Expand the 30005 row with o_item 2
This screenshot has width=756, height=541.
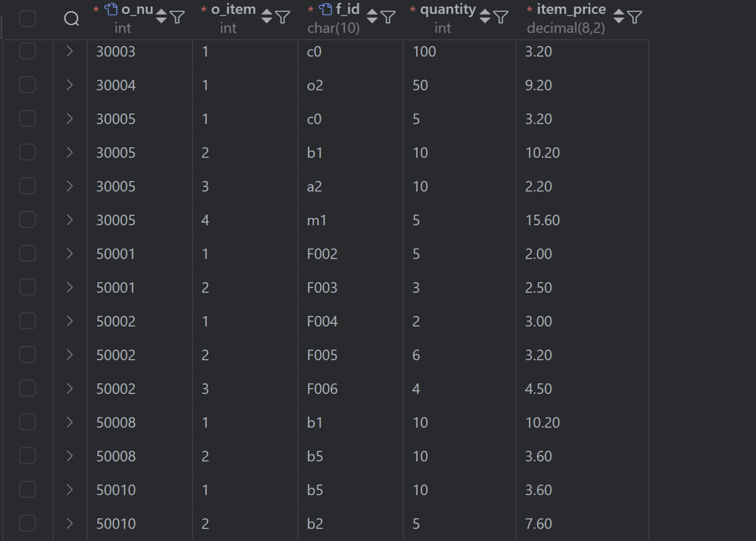(70, 152)
